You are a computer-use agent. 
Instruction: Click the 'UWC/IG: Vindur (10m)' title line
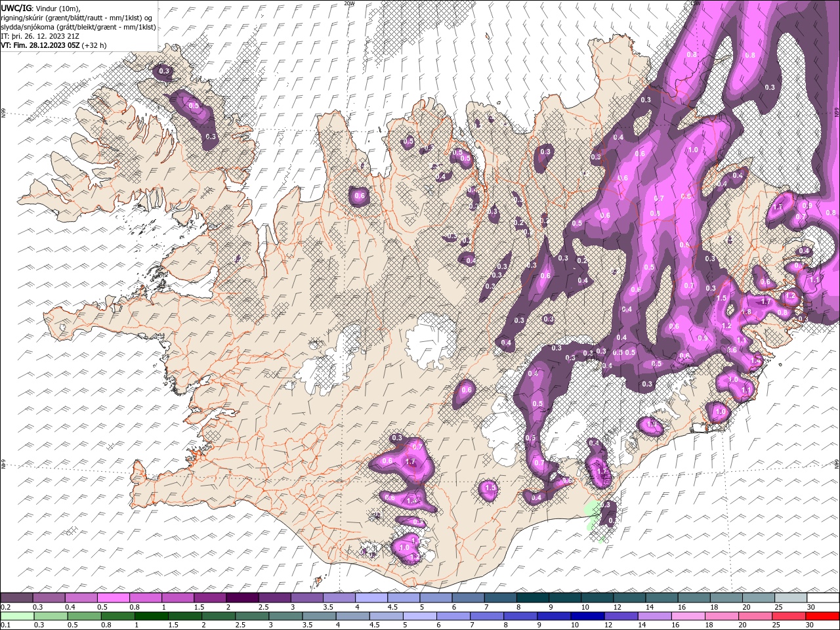pos(41,7)
